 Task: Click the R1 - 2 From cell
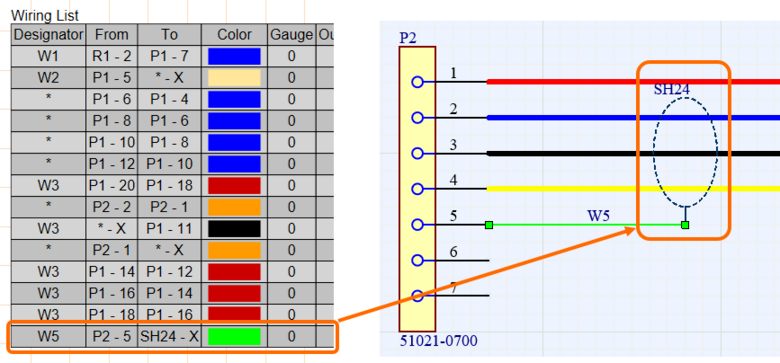(112, 56)
